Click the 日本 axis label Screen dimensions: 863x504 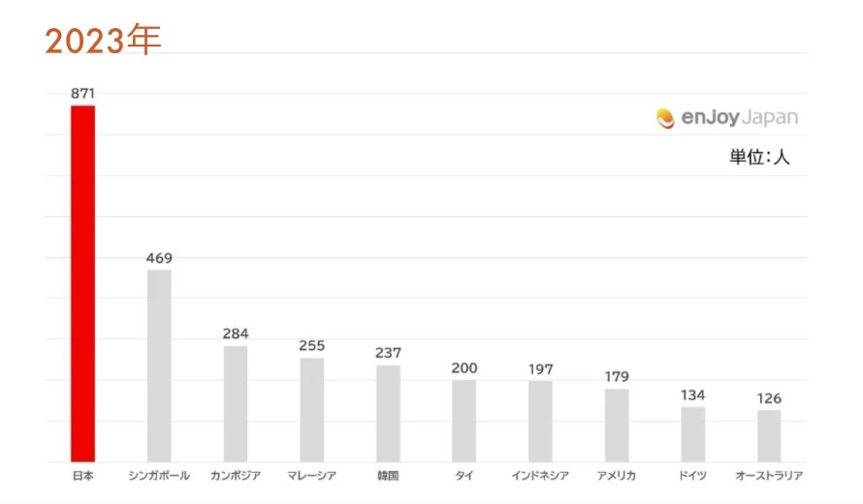(82, 476)
